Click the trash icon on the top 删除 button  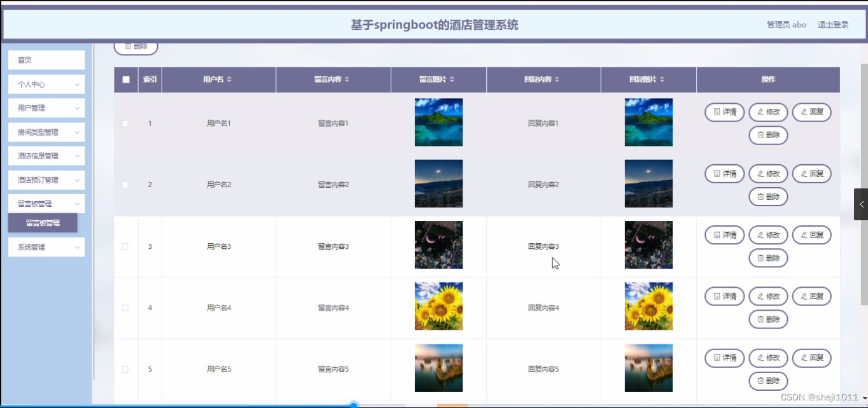(129, 46)
